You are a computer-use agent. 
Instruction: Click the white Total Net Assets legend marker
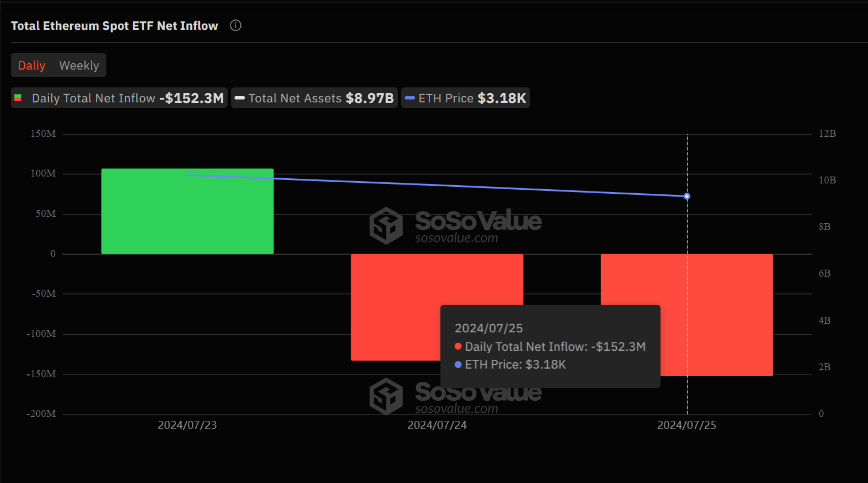tap(240, 98)
